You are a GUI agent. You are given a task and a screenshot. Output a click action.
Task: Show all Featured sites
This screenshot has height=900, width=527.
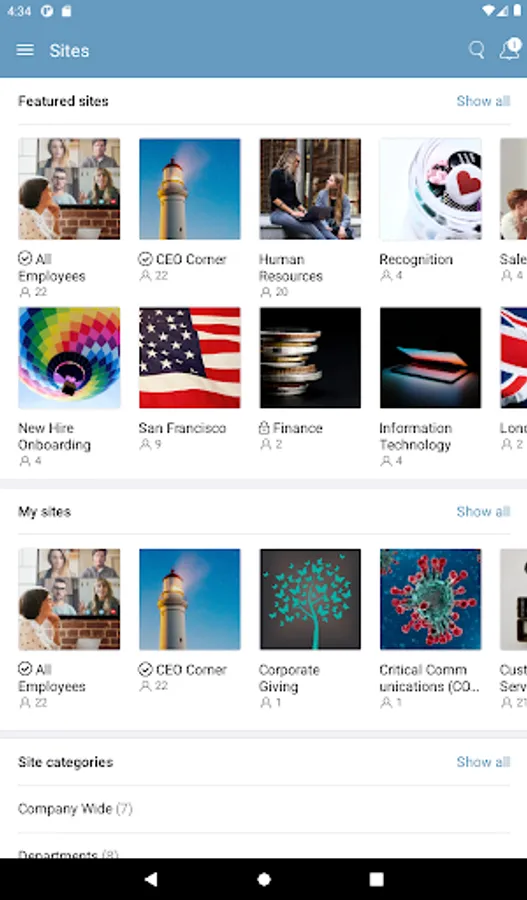point(483,101)
